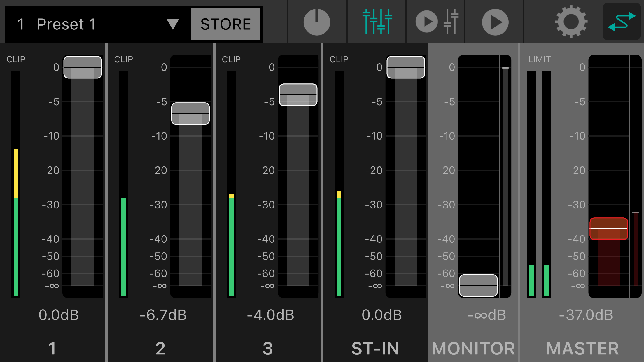This screenshot has height=362, width=644.
Task: Click the -37.0dB master level readout
Action: coord(586,315)
